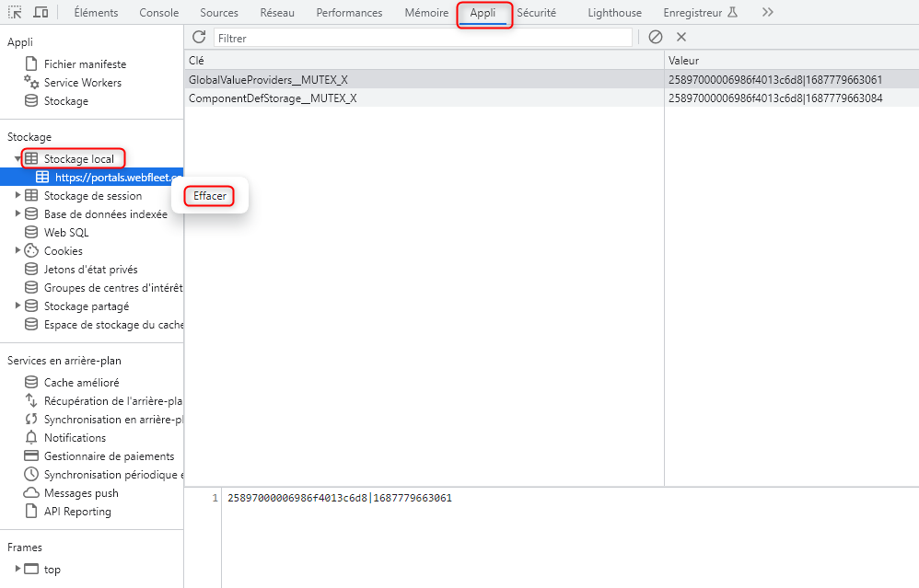Screen dimensions: 919x588
Task: Switch to the Console tab
Action: [x=159, y=13]
